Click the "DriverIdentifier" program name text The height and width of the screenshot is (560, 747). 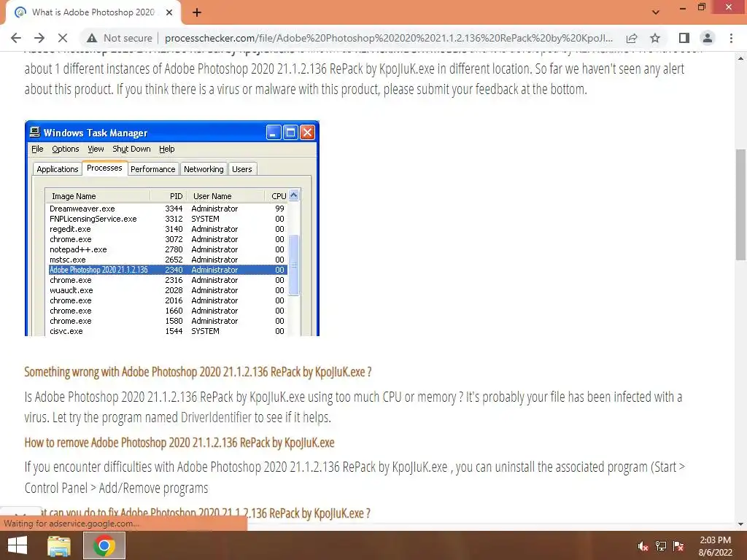(x=216, y=418)
